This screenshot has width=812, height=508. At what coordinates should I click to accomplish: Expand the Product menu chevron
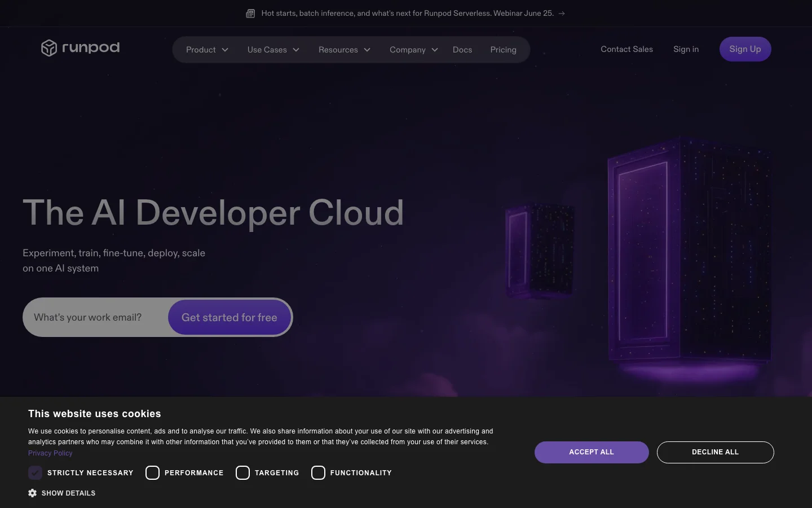point(225,50)
